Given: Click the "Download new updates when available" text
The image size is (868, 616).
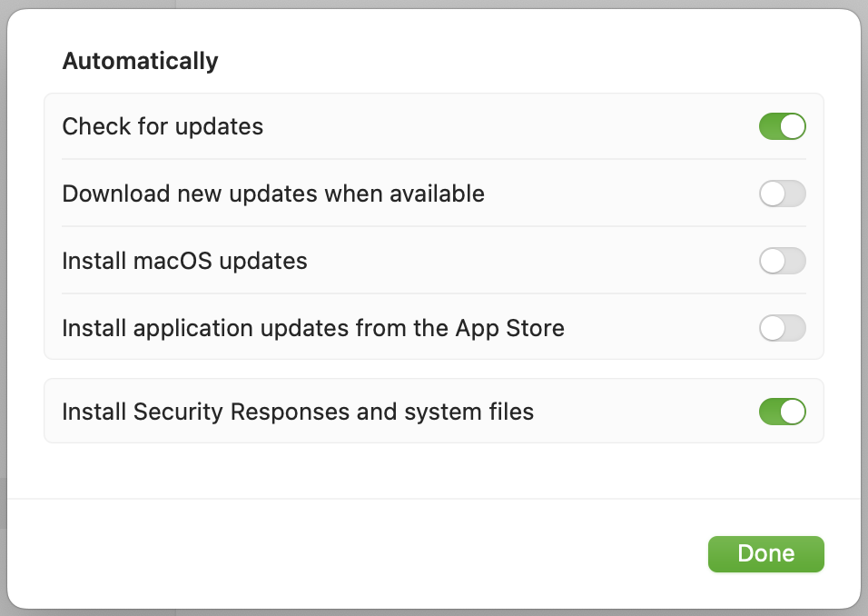Looking at the screenshot, I should pos(273,194).
